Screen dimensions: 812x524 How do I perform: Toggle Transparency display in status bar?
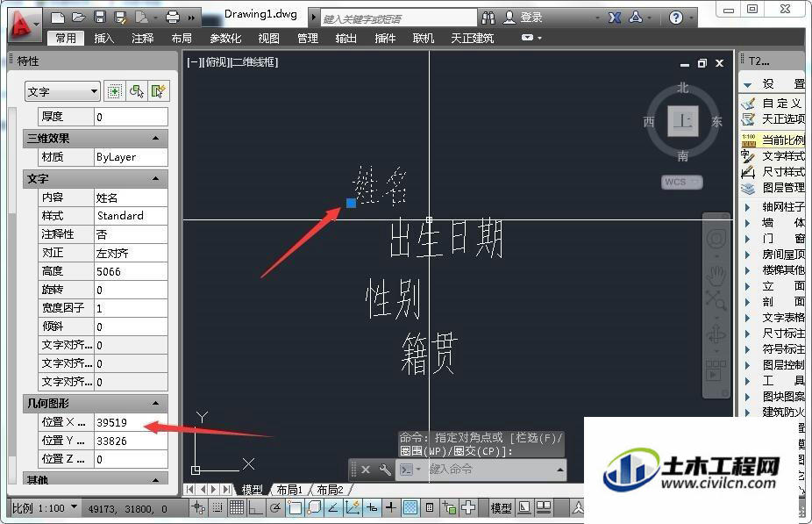tap(410, 508)
